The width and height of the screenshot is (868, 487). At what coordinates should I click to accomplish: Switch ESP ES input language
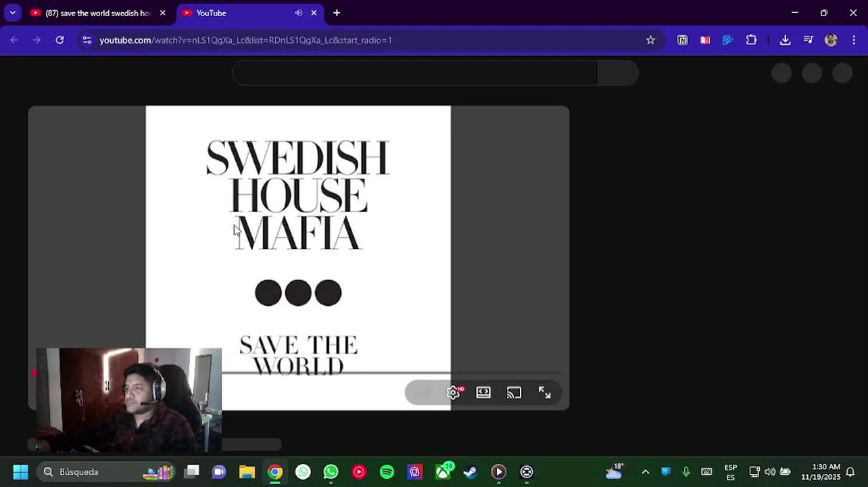[731, 472]
